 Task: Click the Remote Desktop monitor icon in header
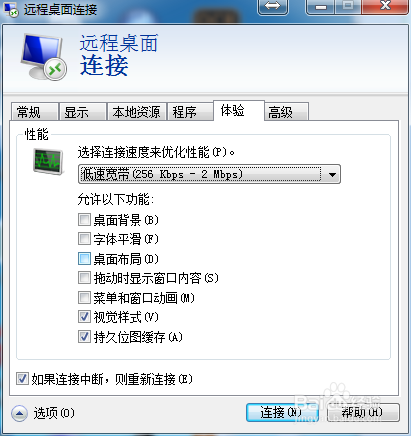[x=43, y=57]
